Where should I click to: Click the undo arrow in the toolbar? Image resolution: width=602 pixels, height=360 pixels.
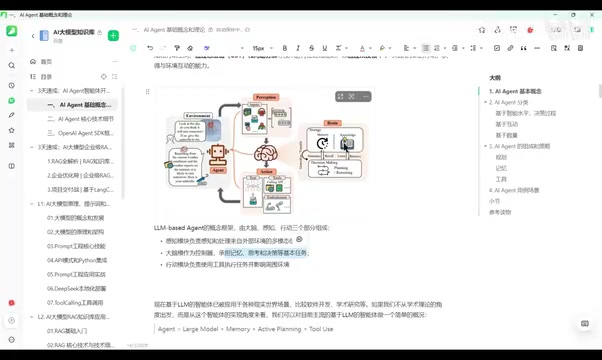coord(150,48)
